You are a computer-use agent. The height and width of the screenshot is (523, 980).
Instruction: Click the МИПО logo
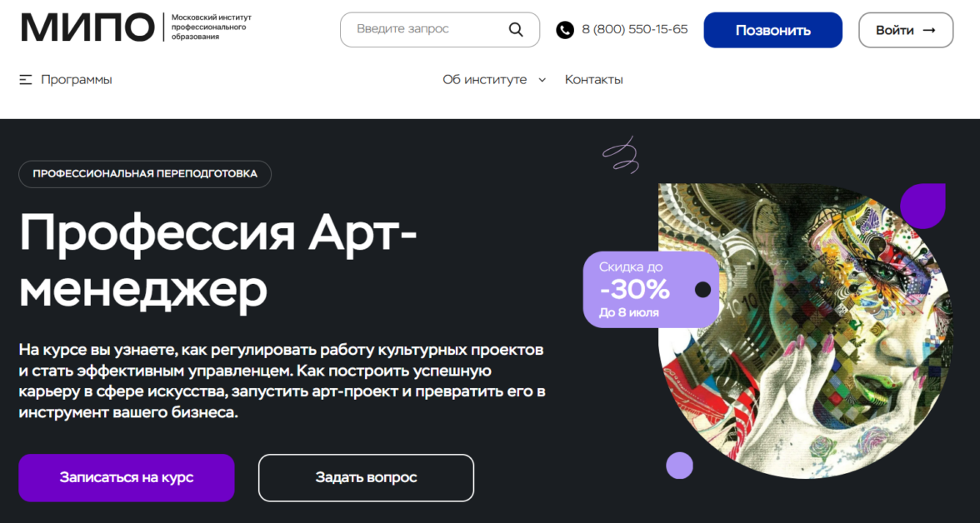[x=87, y=27]
